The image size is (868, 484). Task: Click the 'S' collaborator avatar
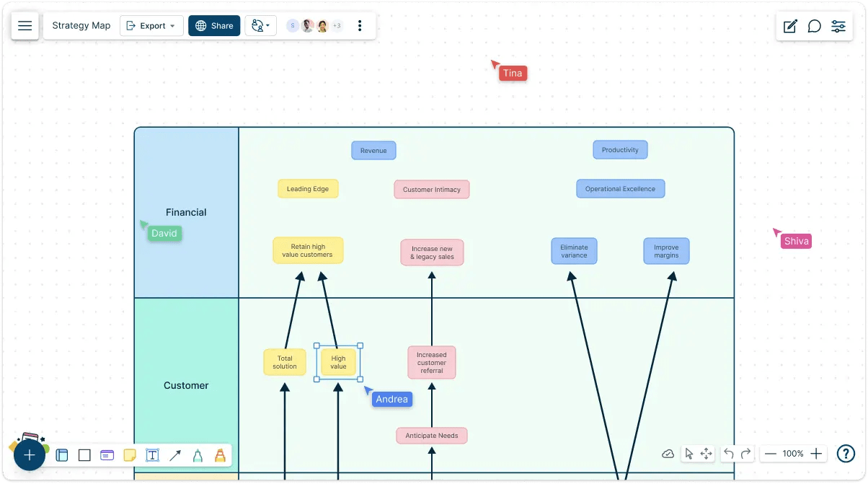click(x=292, y=26)
